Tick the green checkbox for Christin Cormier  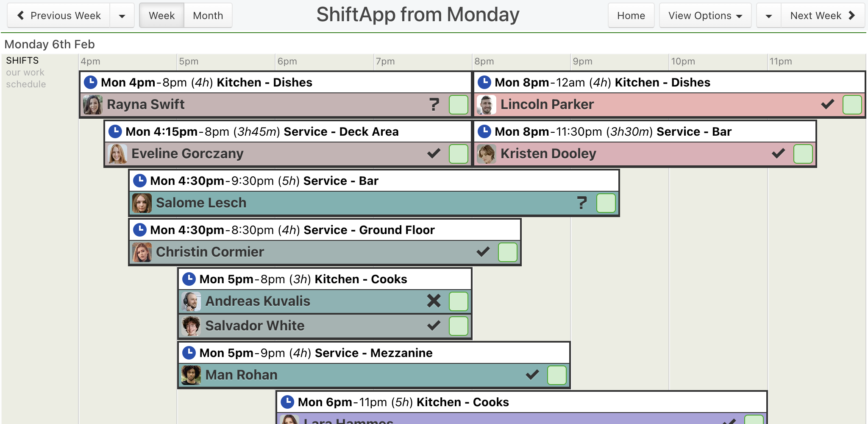508,252
